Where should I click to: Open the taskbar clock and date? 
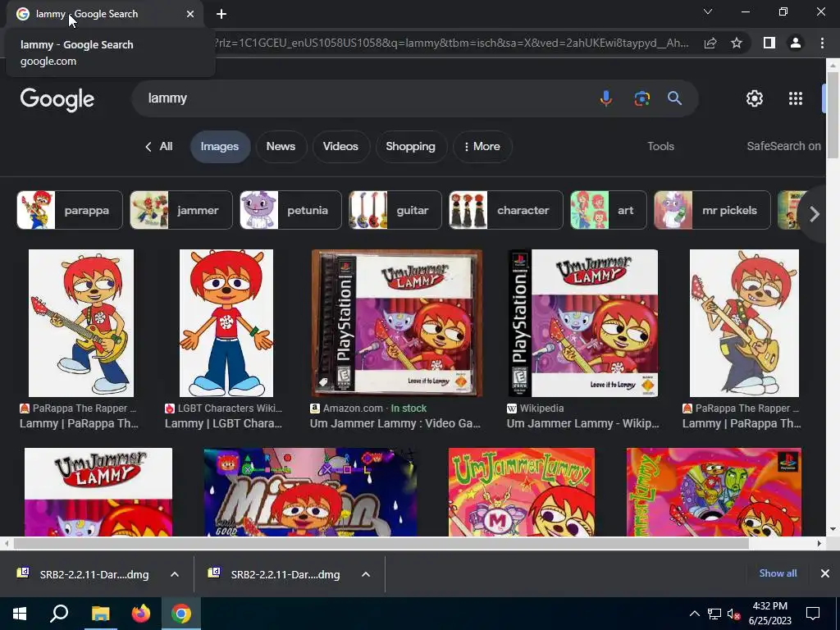[769, 614]
